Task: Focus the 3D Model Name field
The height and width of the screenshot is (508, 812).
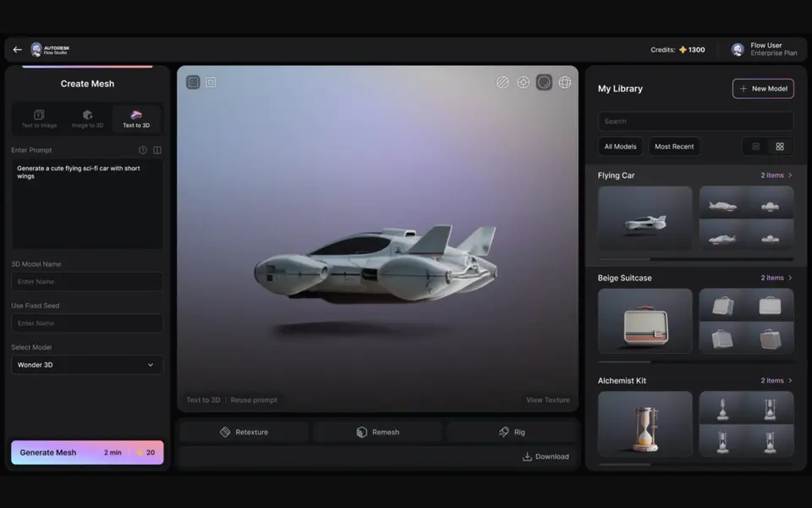Action: pyautogui.click(x=87, y=281)
